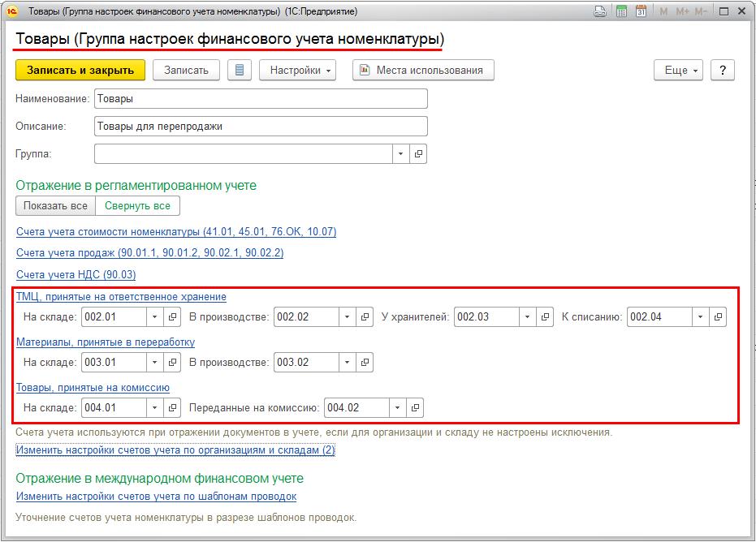Select the Свернуть все toggle

137,206
